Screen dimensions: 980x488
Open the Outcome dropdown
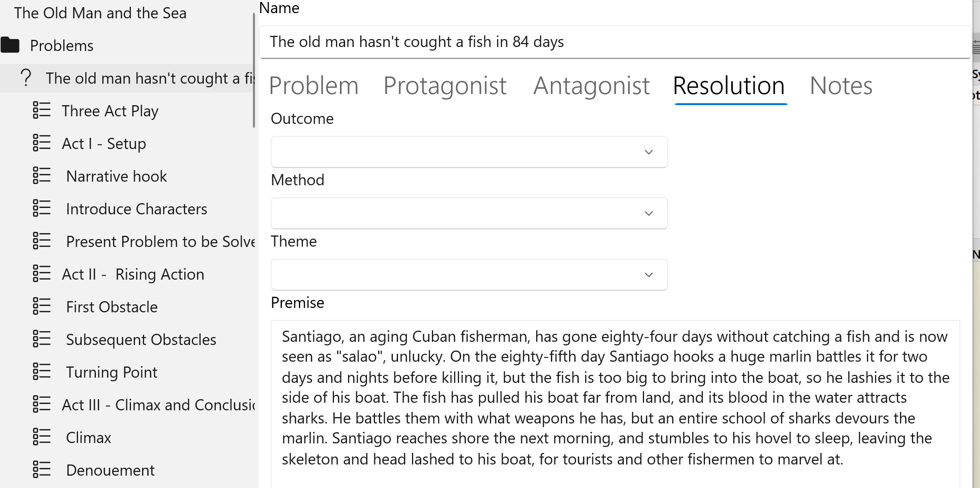[469, 152]
